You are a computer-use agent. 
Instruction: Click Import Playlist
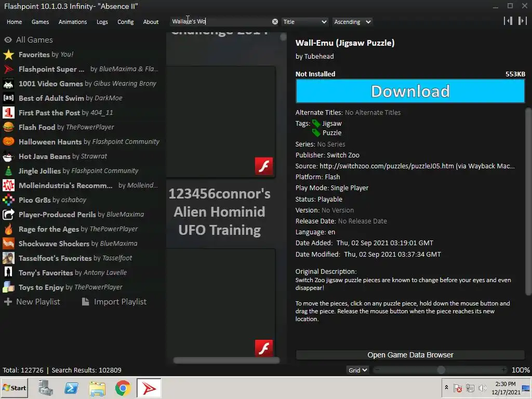[114, 302]
